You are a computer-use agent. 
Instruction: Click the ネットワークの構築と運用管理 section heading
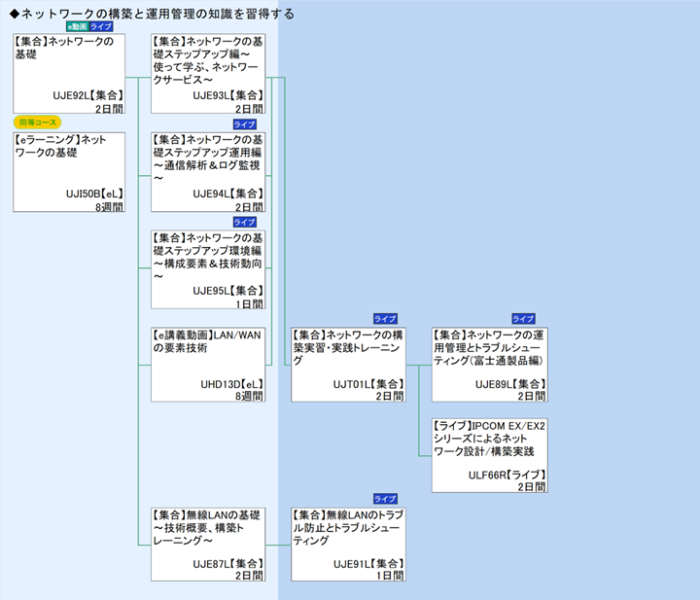coord(151,14)
